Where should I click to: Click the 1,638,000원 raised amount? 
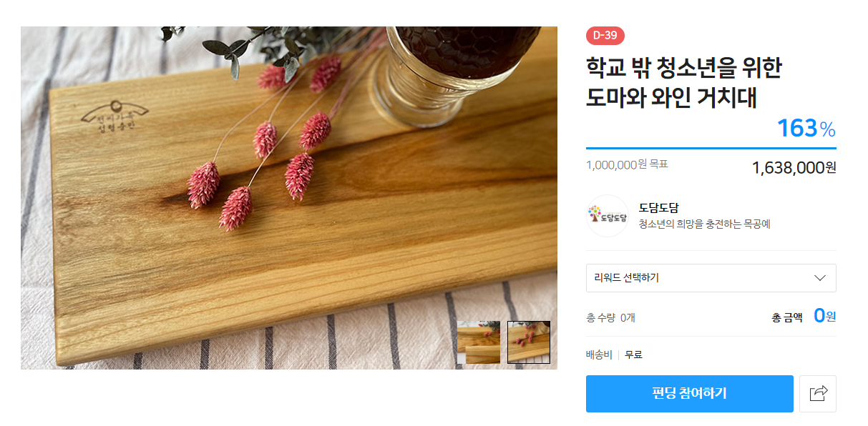tap(794, 167)
